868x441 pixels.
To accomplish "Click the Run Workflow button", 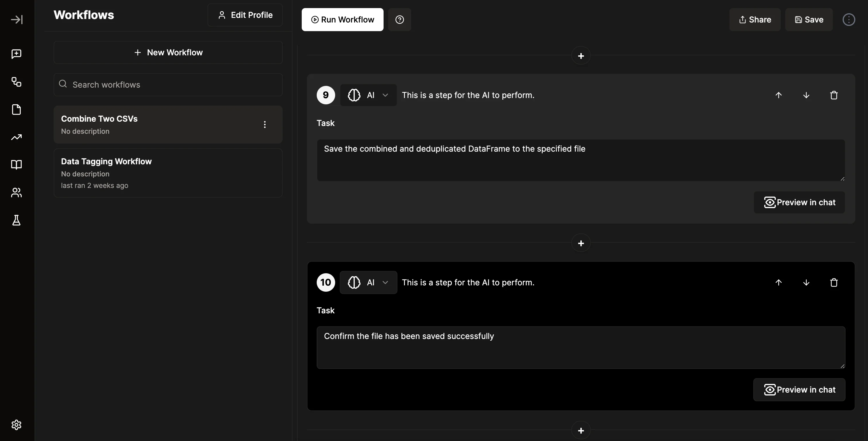I will [x=342, y=20].
